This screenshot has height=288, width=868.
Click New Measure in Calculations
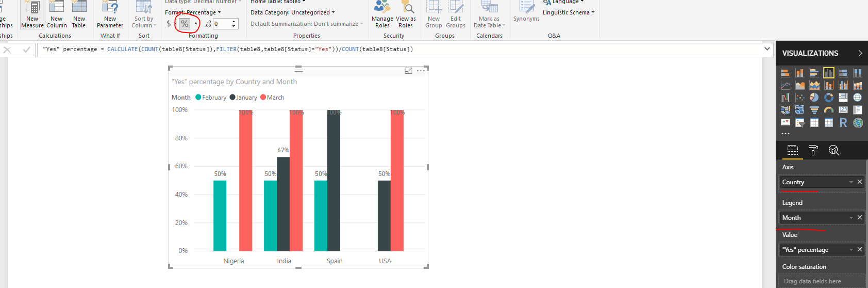32,14
